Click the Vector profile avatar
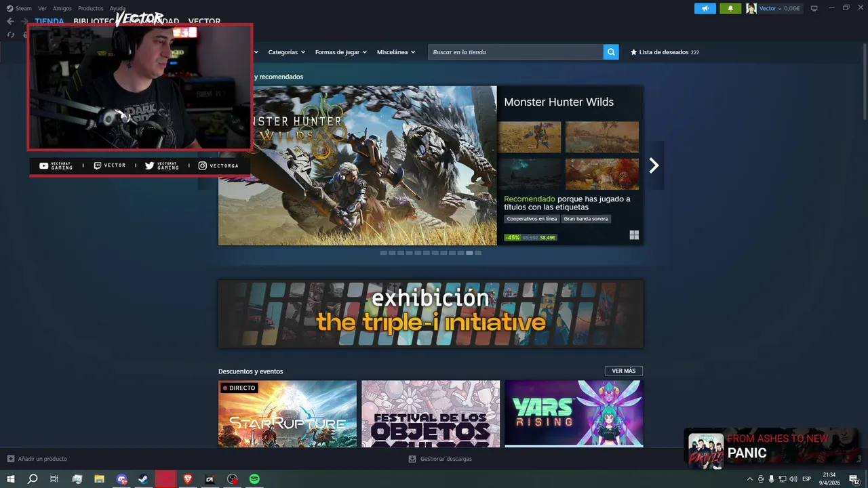Screen dimensions: 868x488 [x=751, y=9]
